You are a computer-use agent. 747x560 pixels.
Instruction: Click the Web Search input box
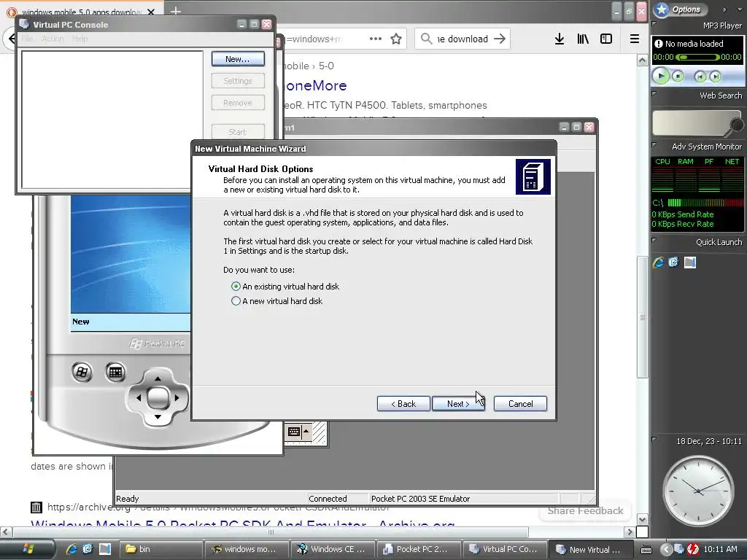click(x=691, y=122)
